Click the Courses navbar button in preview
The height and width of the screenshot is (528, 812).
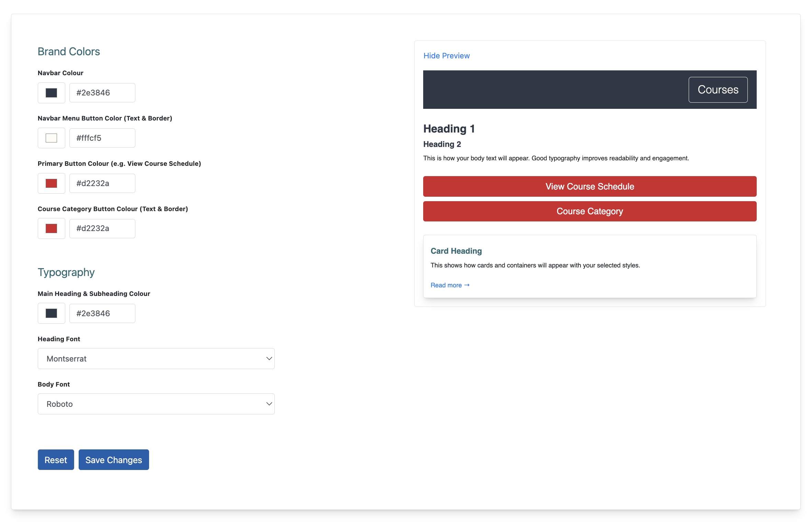(x=718, y=90)
